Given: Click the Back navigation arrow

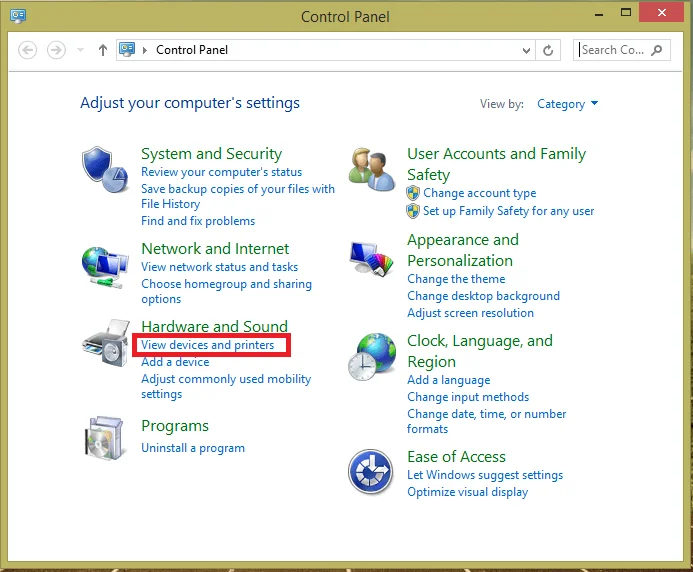Looking at the screenshot, I should click(27, 50).
